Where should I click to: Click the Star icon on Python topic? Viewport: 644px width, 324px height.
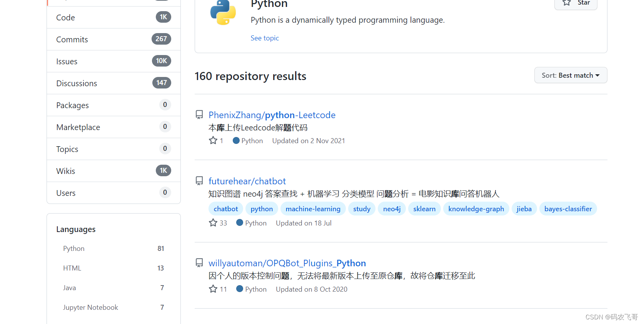(x=567, y=3)
